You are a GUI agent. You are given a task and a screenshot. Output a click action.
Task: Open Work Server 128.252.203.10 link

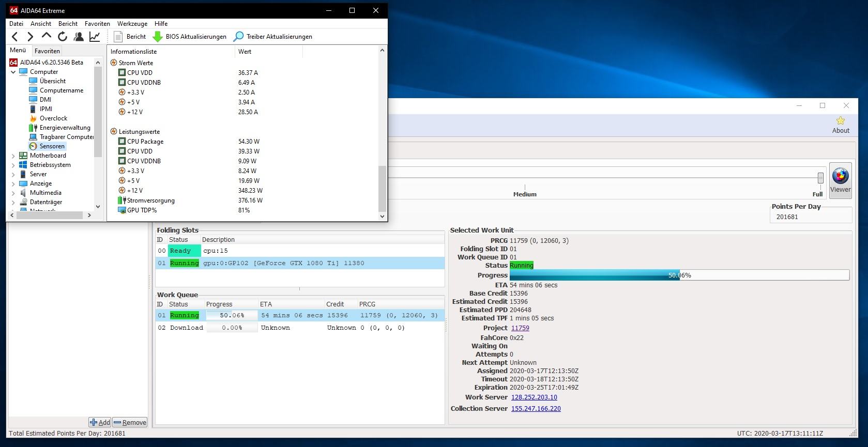click(534, 397)
